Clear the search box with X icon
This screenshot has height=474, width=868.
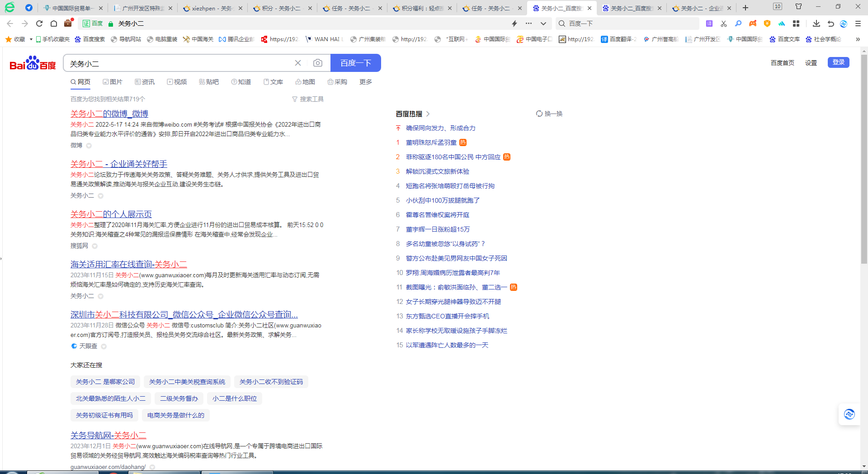(298, 63)
